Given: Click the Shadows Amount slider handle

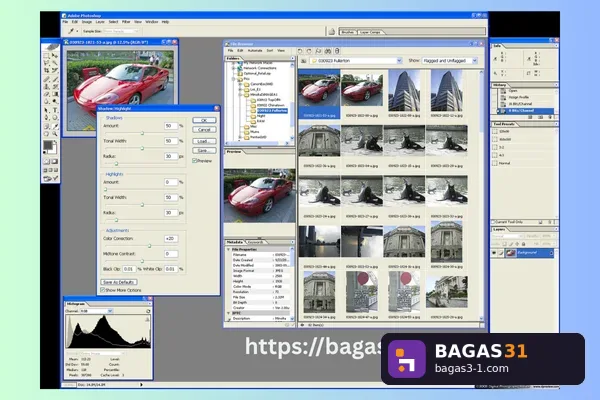Looking at the screenshot, I should [142, 133].
